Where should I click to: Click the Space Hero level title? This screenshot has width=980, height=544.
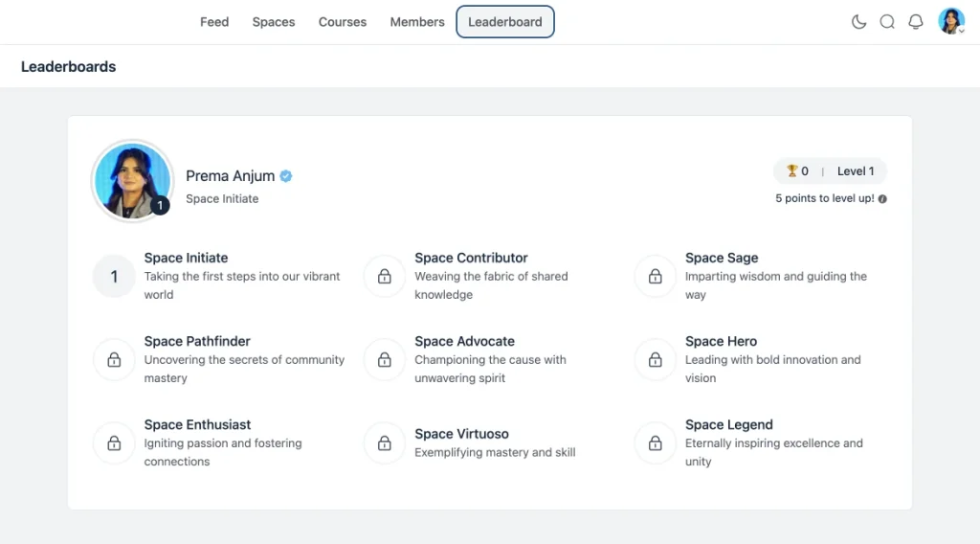pyautogui.click(x=721, y=341)
